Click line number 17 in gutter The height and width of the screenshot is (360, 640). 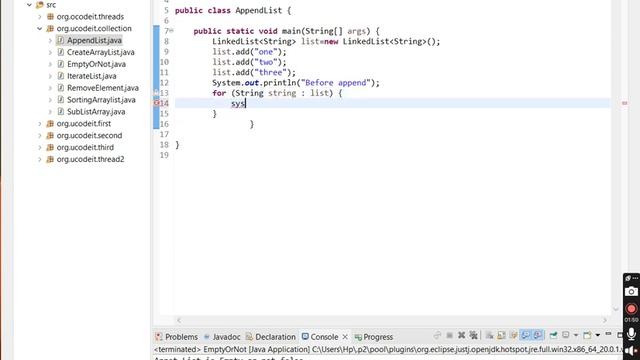[x=164, y=134]
